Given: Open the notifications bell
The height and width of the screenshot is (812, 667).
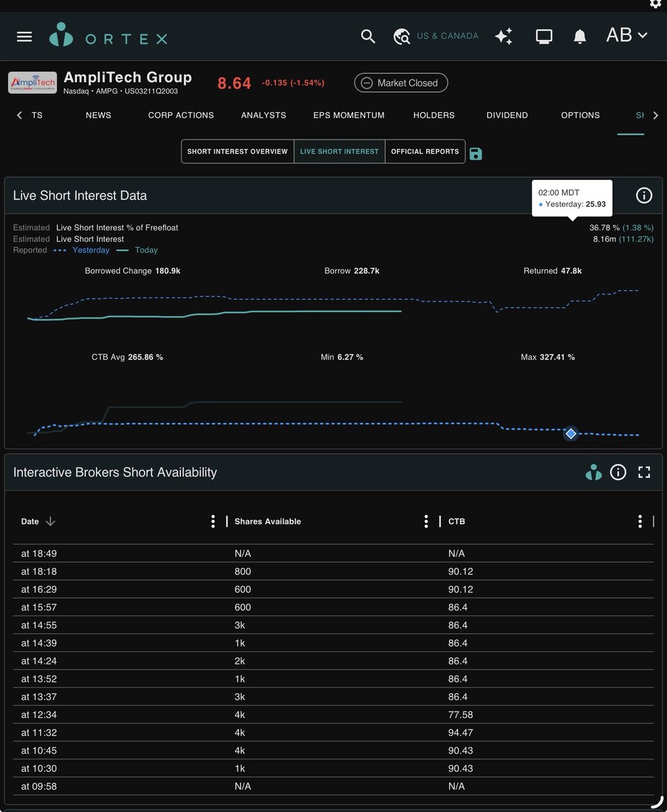Looking at the screenshot, I should click(x=580, y=37).
